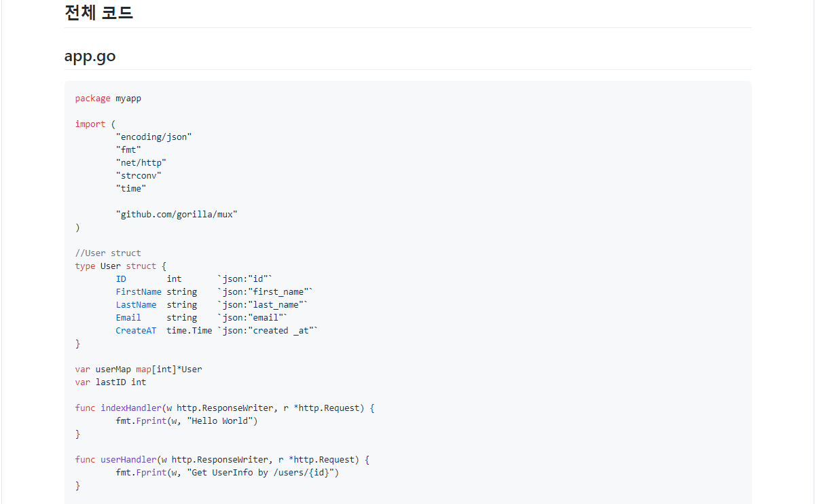The width and height of the screenshot is (815, 504).
Task: Click the '전체 코드' heading
Action: pos(98,12)
